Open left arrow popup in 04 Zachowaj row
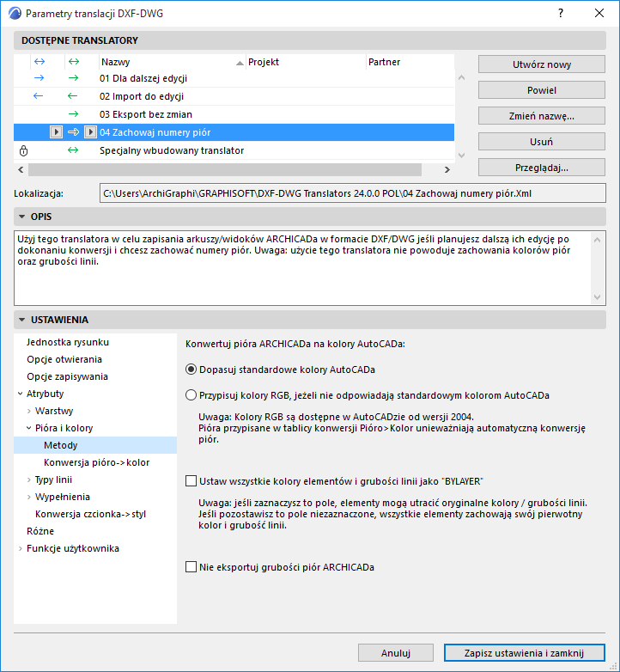The image size is (620, 672). pyautogui.click(x=56, y=132)
